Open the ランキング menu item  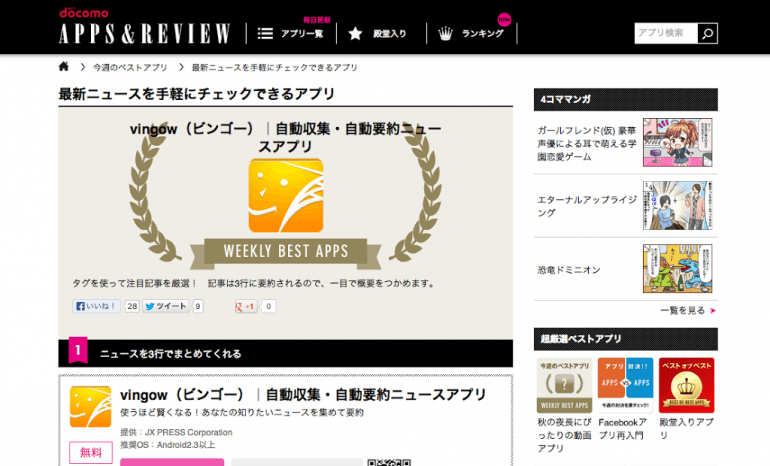click(x=483, y=34)
